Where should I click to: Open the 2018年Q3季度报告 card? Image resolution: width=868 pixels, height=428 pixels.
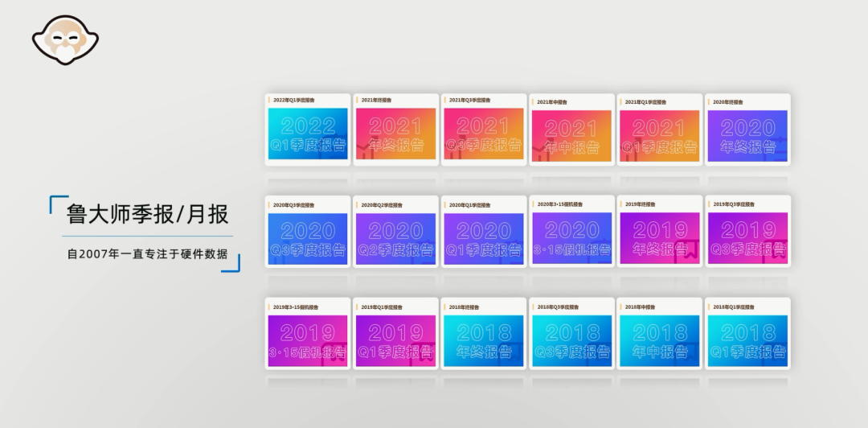(572, 334)
